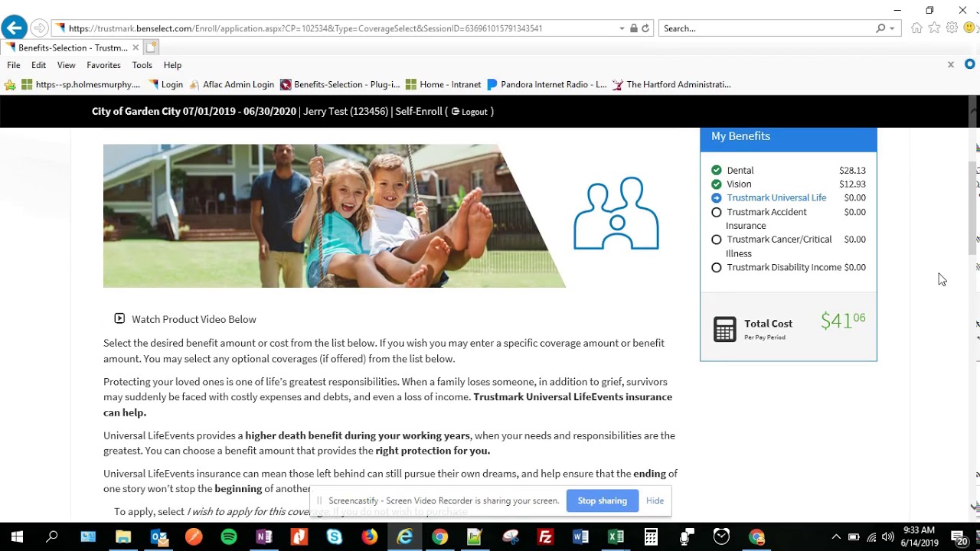The image size is (980, 551).
Task: Open the browser Home icon
Action: tap(916, 28)
